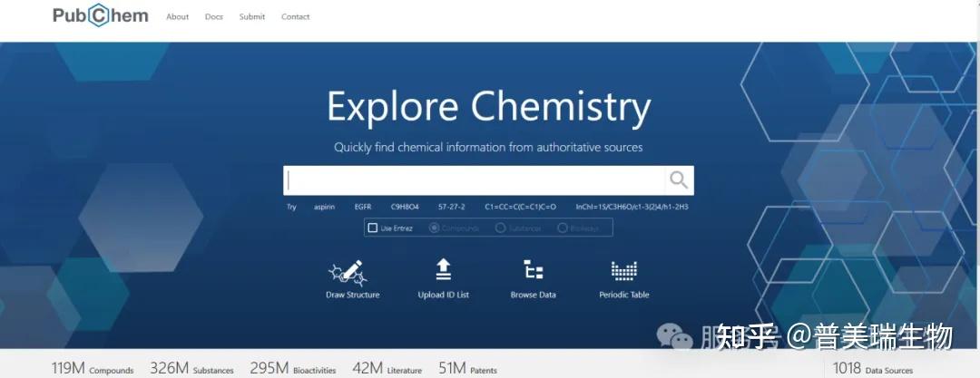Click the Upload ID List icon
Image resolution: width=980 pixels, height=378 pixels.
click(x=443, y=269)
